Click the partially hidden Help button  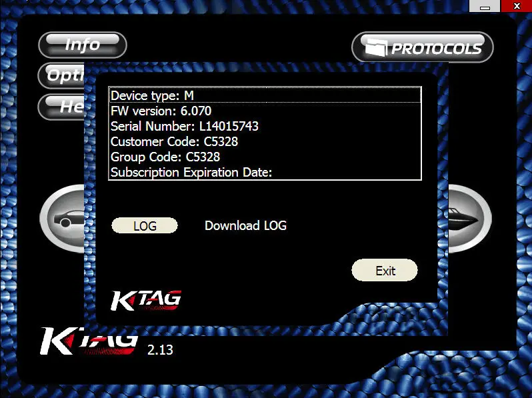(x=61, y=107)
